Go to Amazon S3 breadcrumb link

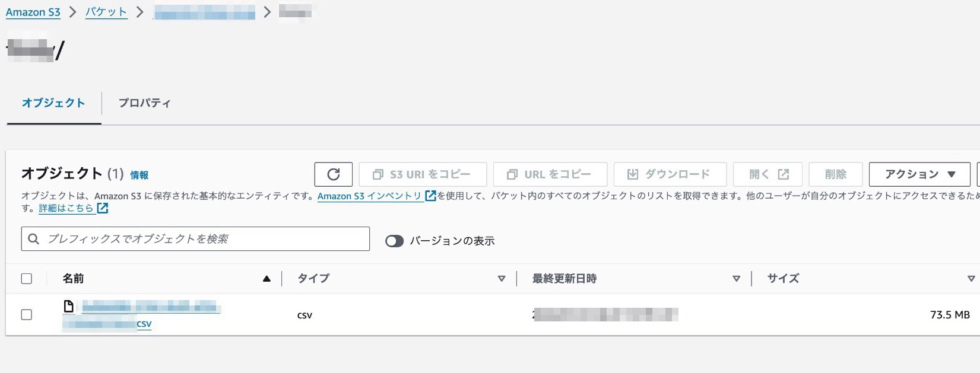(x=33, y=12)
